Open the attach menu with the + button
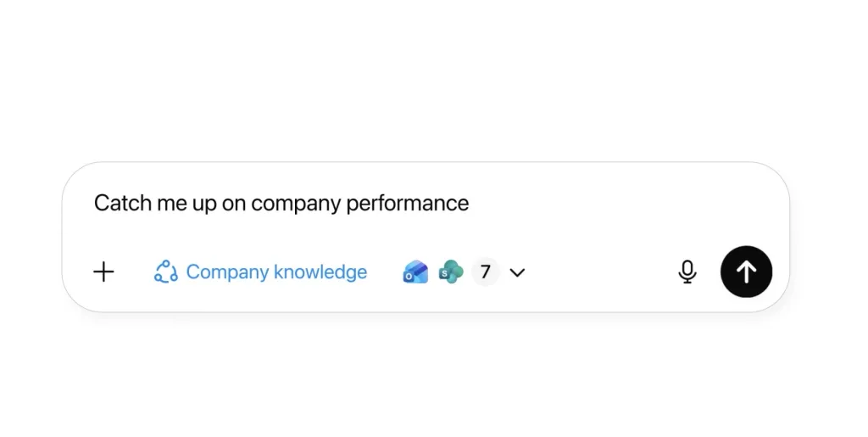This screenshot has width=868, height=437. click(103, 272)
